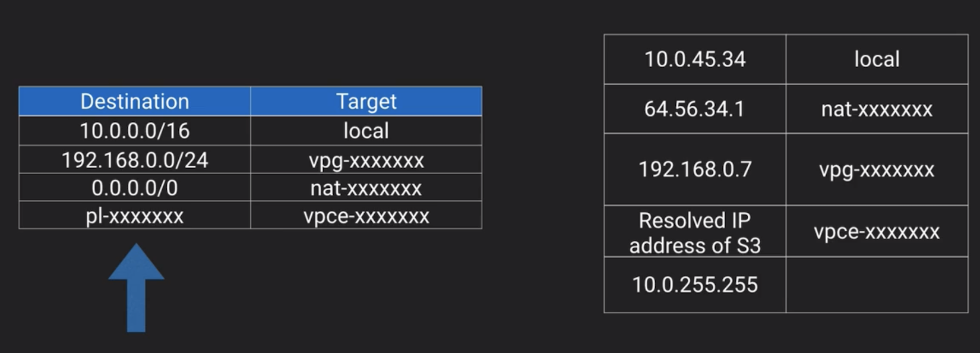The image size is (980, 353).
Task: Select the nat-xxxxxxx cell beside 64.56.34.1
Action: pos(877,109)
